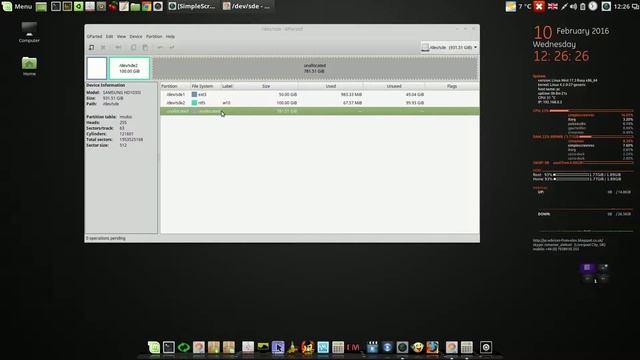The width and height of the screenshot is (640, 360).
Task: Switch to the /dev/sde taskbar window
Action: (x=247, y=7)
